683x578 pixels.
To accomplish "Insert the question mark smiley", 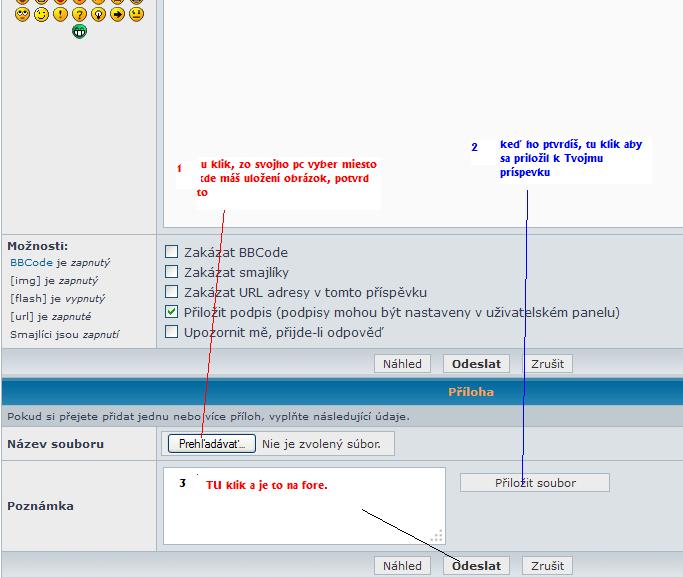I will tap(79, 14).
